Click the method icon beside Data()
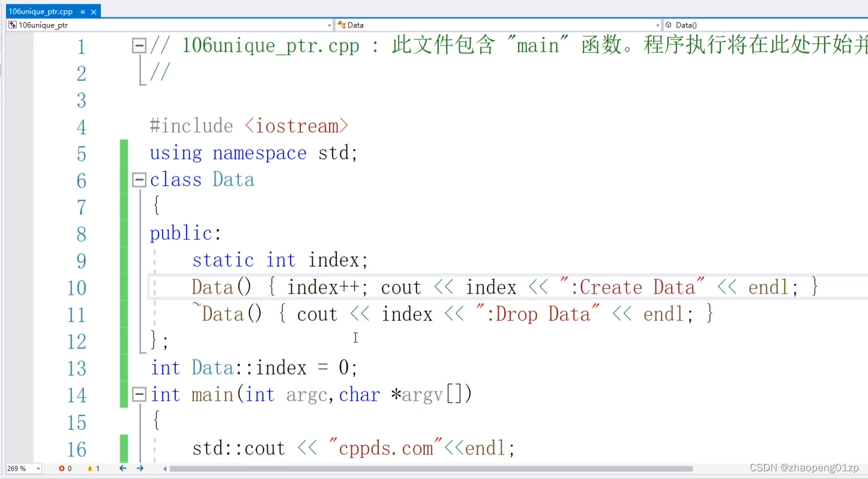868x479 pixels. tap(668, 25)
